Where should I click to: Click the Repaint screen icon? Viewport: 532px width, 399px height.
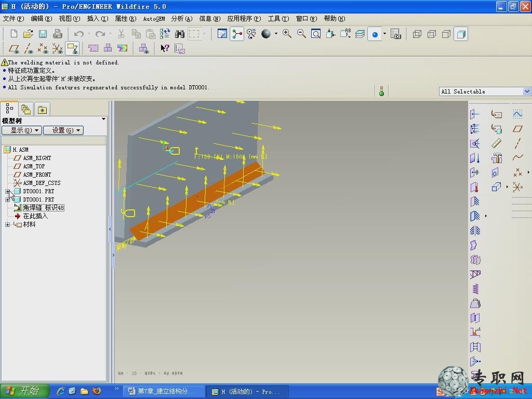tap(222, 34)
